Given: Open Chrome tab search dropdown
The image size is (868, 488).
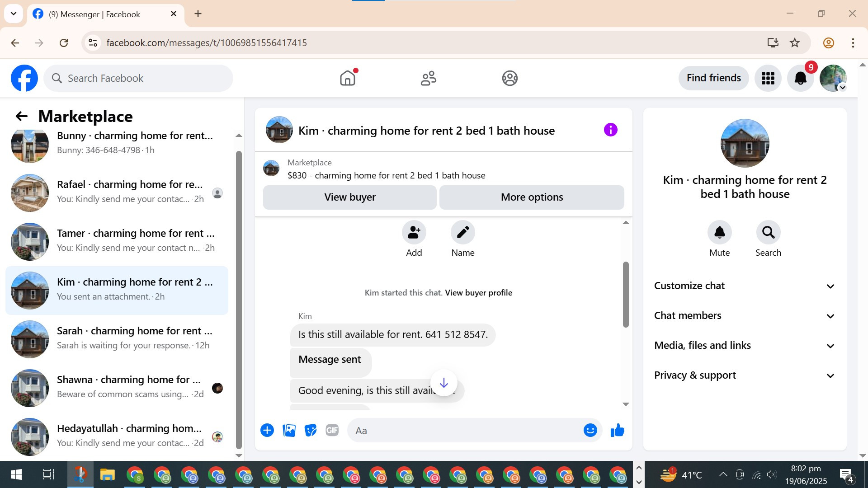Looking at the screenshot, I should click(14, 14).
